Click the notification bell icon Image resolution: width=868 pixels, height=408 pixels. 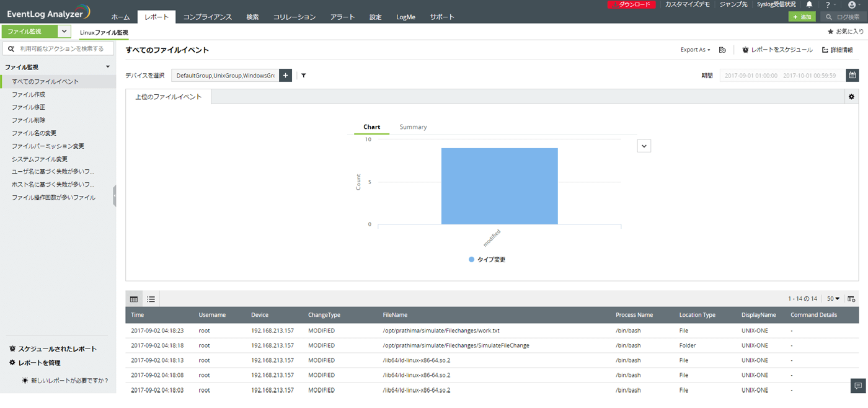coord(809,4)
